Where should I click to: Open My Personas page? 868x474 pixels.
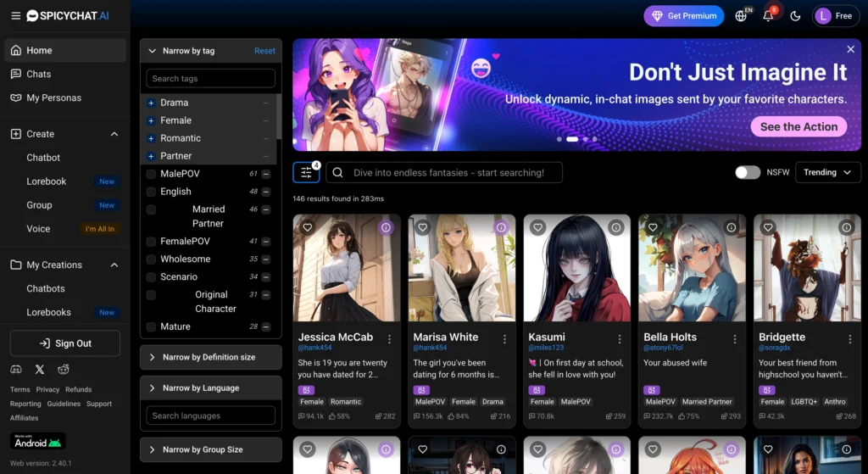point(64,98)
